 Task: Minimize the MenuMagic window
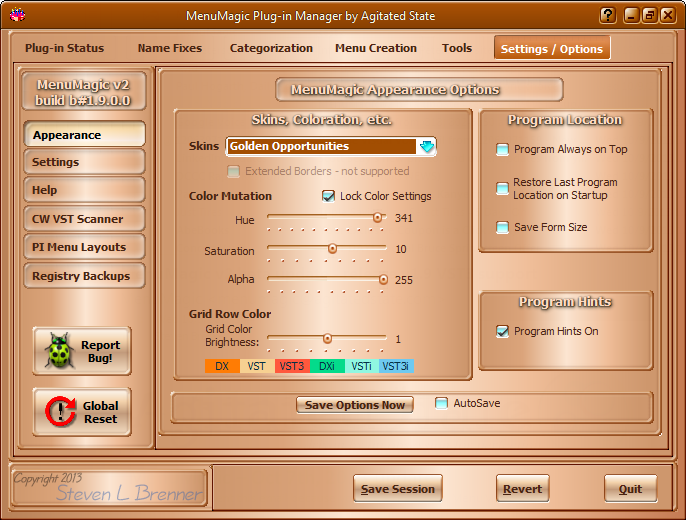pos(631,15)
